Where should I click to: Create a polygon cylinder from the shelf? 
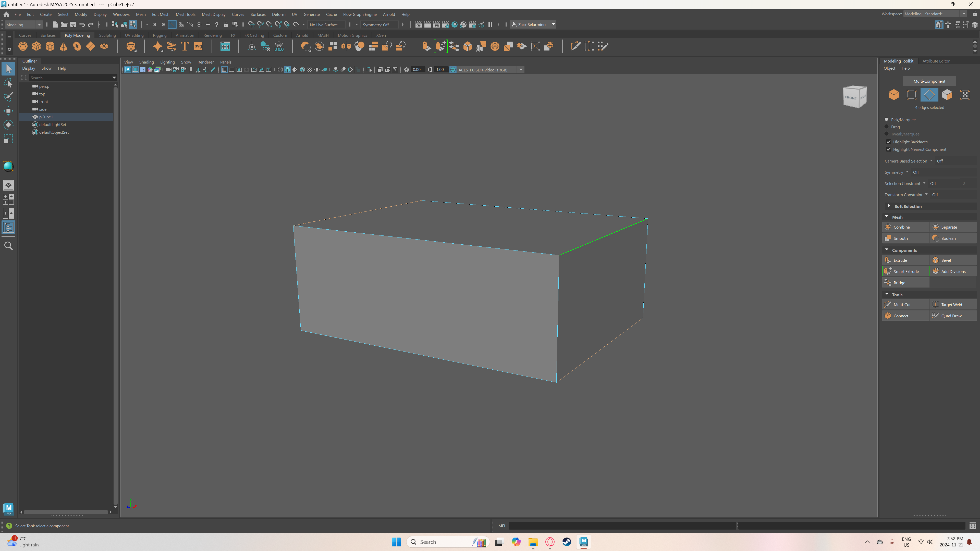click(50, 46)
